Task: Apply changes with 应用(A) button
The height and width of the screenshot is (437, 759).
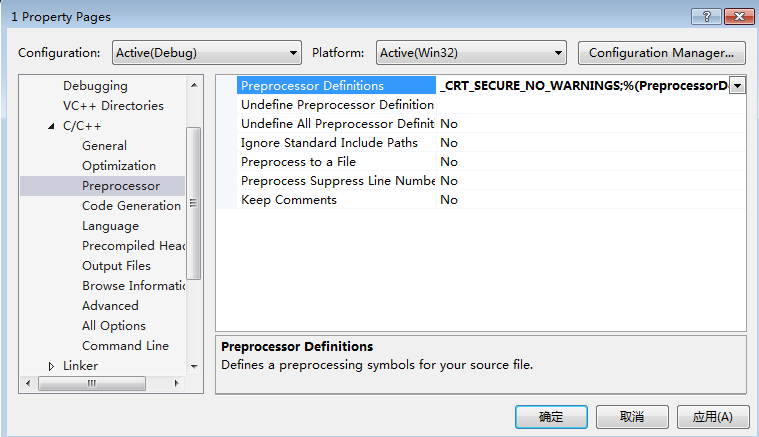Action: click(x=713, y=417)
